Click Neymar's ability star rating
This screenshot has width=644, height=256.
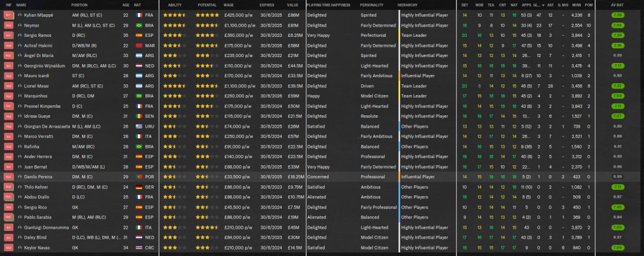[174, 25]
